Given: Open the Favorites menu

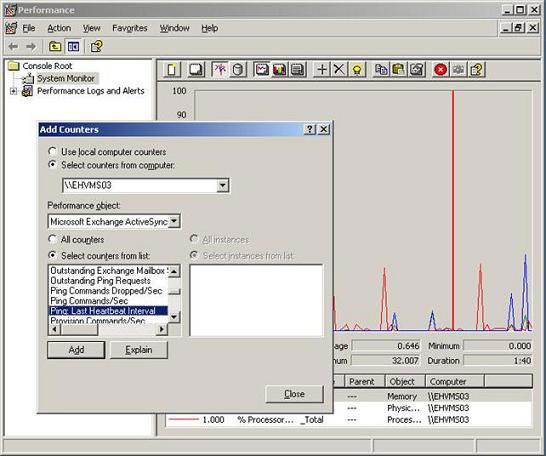Looking at the screenshot, I should (x=130, y=28).
